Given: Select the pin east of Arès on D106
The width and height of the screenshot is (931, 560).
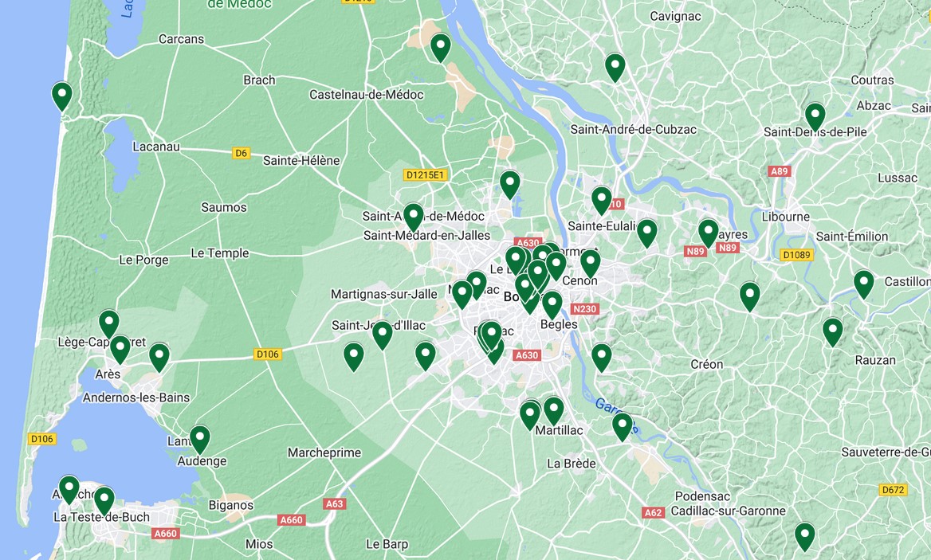Looking at the screenshot, I should tap(159, 358).
